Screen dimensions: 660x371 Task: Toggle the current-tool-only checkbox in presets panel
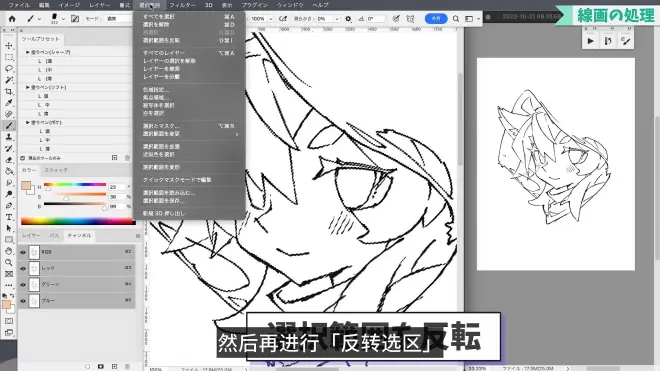coord(23,158)
